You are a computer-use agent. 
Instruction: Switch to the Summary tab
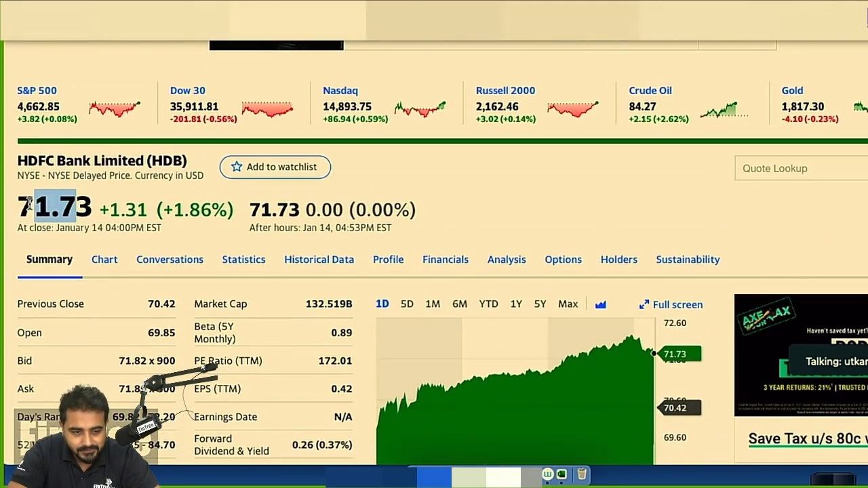tap(50, 260)
